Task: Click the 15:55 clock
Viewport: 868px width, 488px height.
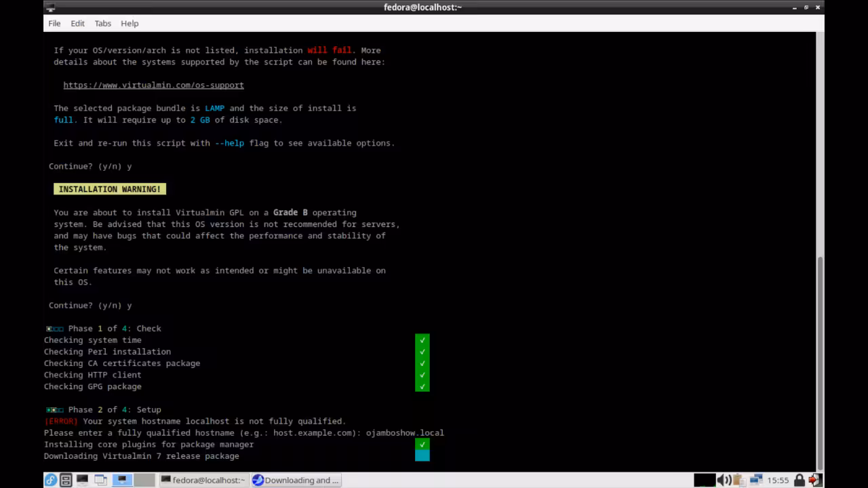Action: point(778,480)
